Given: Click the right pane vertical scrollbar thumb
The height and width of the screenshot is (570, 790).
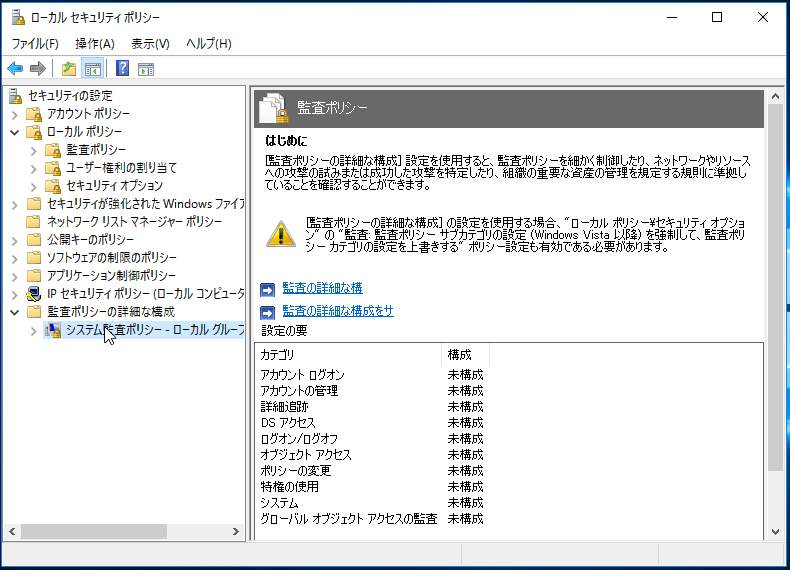Looking at the screenshot, I should [775, 287].
